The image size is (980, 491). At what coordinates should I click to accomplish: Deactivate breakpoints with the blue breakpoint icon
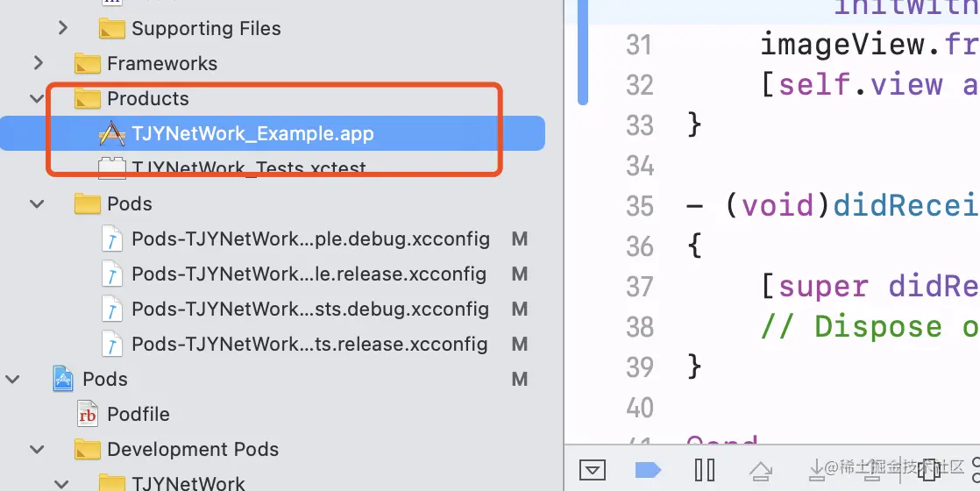pos(648,471)
